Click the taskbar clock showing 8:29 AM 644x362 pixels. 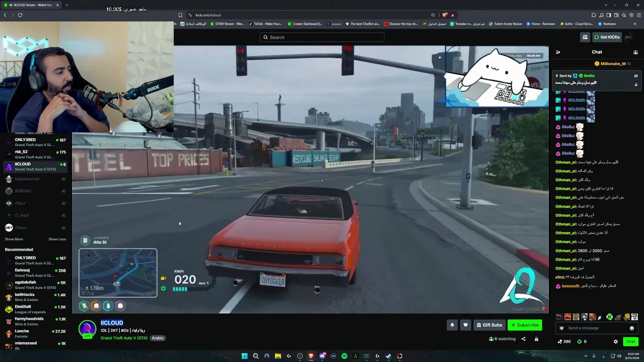(630, 356)
